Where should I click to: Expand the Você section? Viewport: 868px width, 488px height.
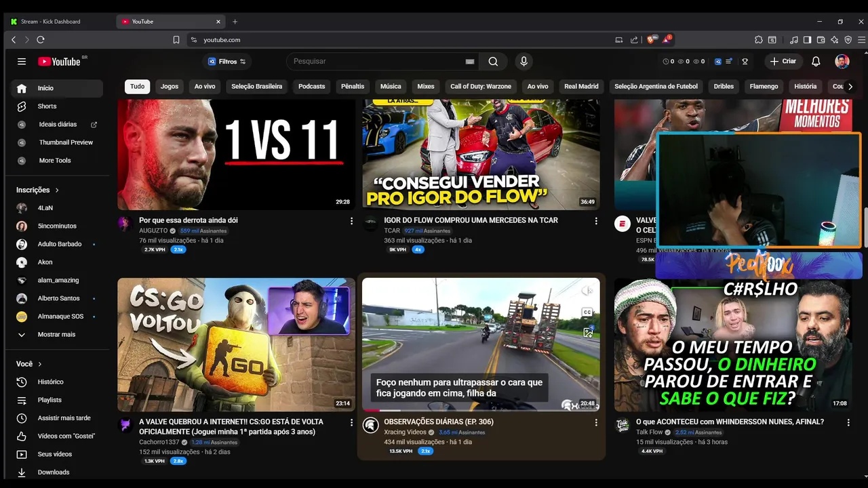pos(29,364)
